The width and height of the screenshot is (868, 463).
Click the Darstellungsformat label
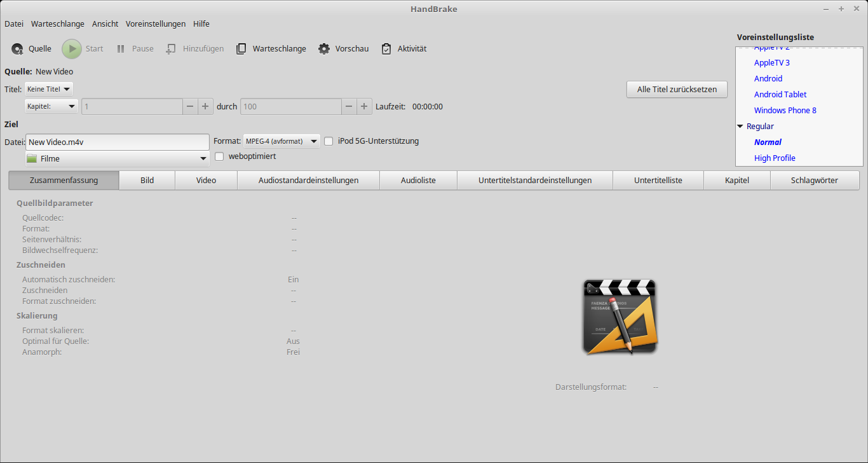click(x=591, y=387)
